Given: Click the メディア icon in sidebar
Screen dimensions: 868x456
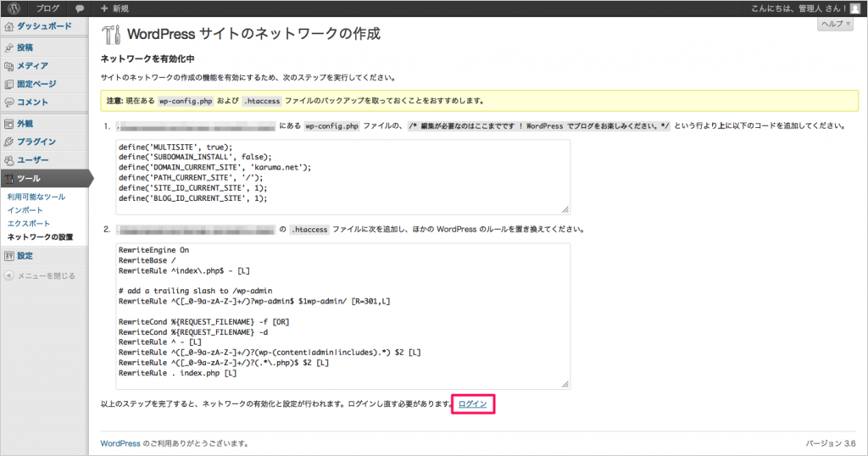Looking at the screenshot, I should [8, 66].
